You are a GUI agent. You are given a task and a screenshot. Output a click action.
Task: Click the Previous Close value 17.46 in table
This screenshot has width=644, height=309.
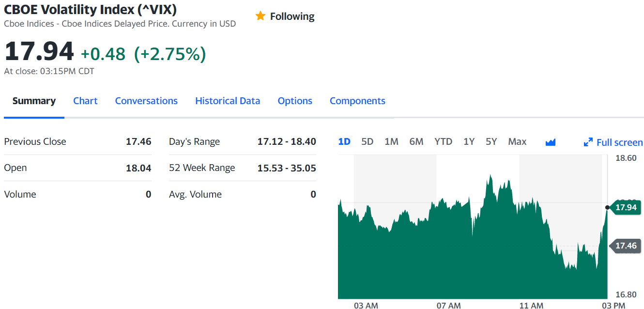pos(138,141)
